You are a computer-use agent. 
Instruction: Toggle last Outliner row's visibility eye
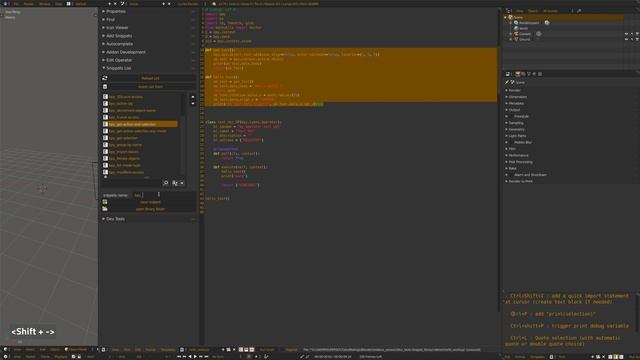pos(626,39)
